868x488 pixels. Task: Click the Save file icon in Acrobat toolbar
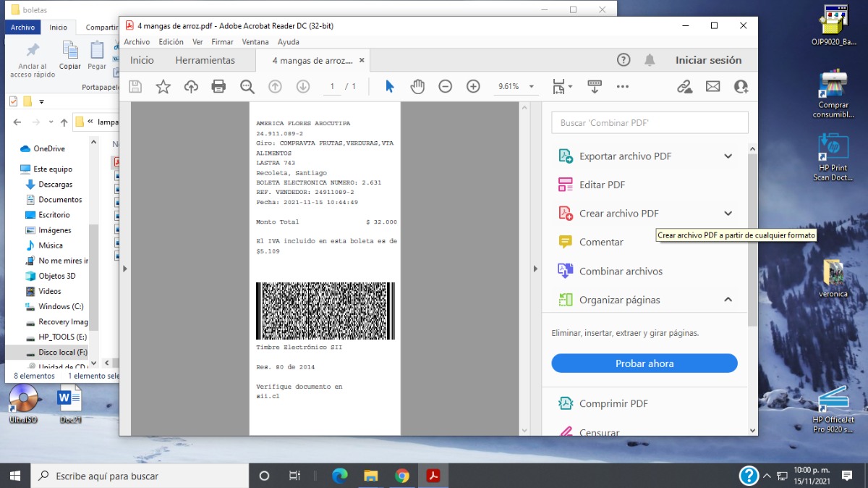[135, 87]
